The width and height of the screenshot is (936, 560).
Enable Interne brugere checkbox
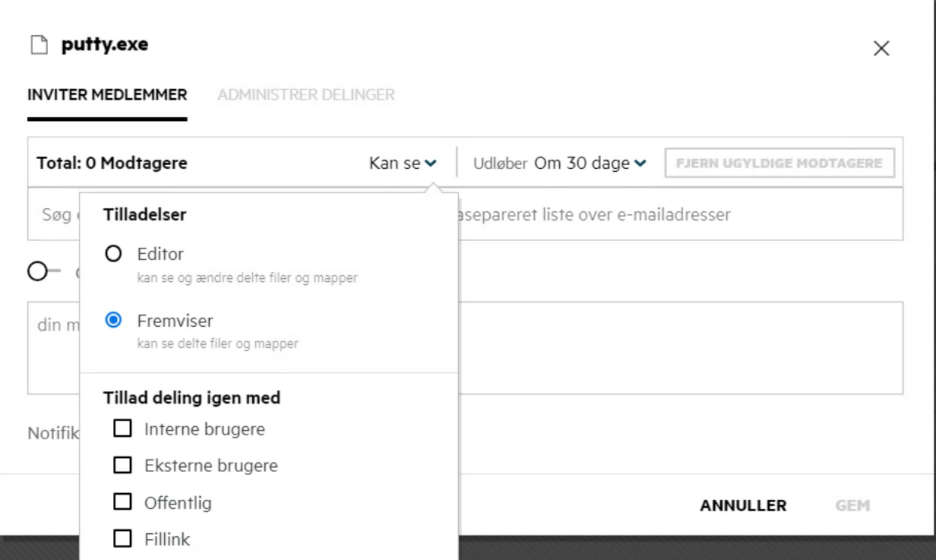(123, 429)
